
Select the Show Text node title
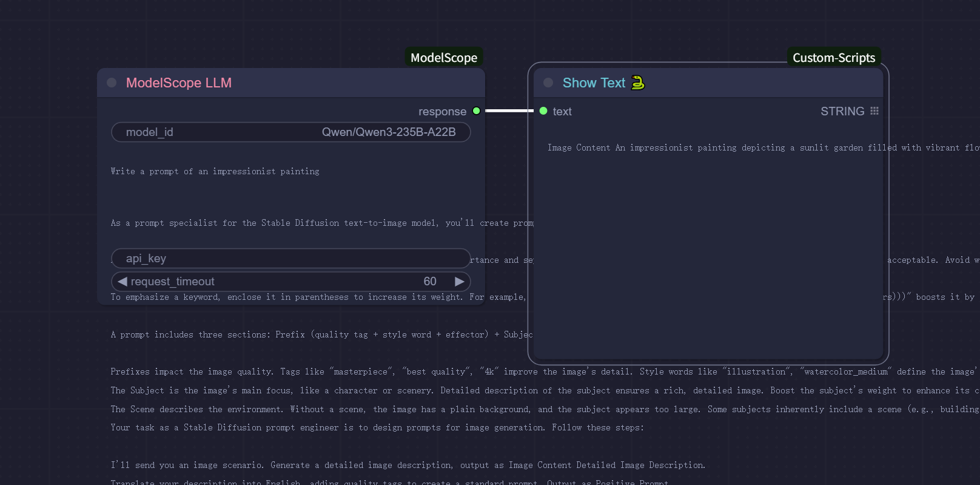point(594,83)
